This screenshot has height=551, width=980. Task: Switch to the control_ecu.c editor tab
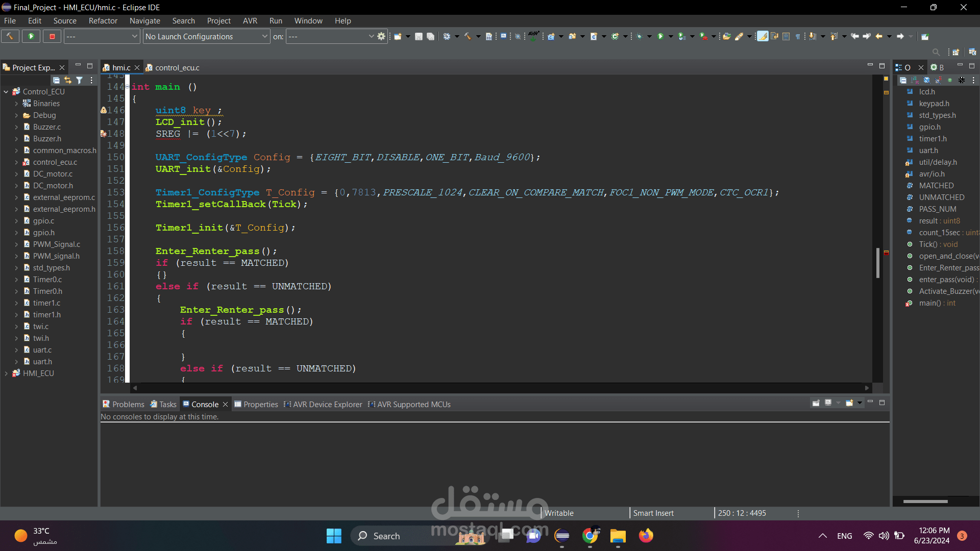click(x=177, y=67)
